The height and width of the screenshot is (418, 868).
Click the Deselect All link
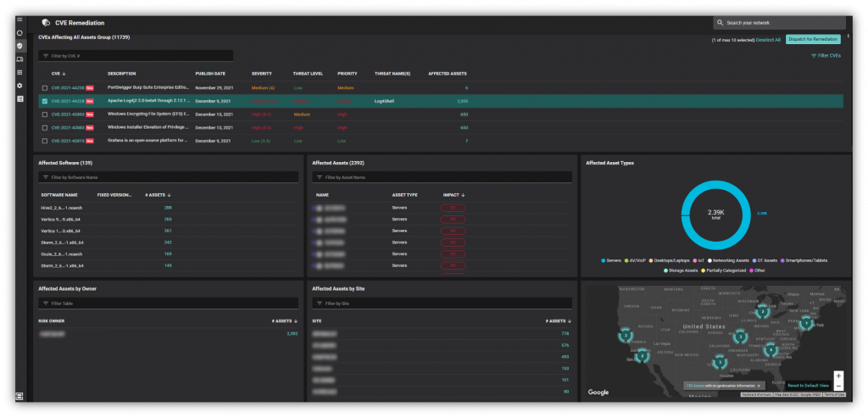(x=768, y=39)
